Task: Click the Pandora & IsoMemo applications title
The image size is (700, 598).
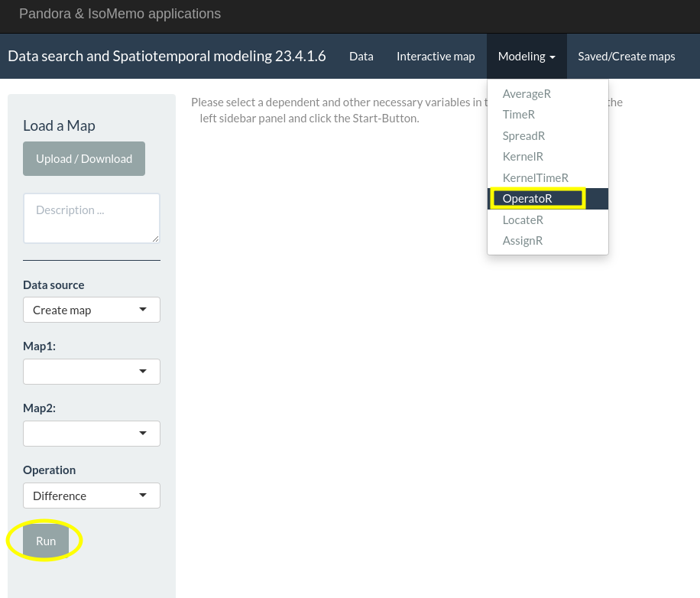Action: pyautogui.click(x=119, y=14)
